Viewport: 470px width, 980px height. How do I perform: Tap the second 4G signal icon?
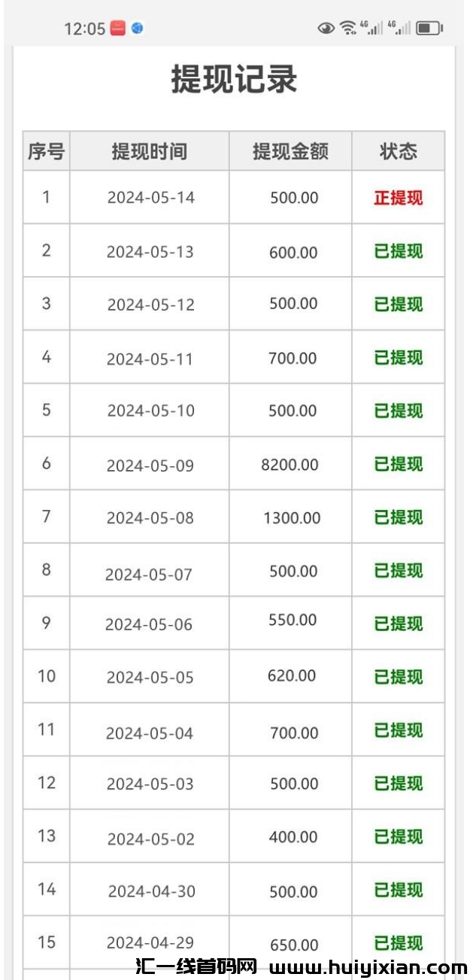pyautogui.click(x=399, y=29)
